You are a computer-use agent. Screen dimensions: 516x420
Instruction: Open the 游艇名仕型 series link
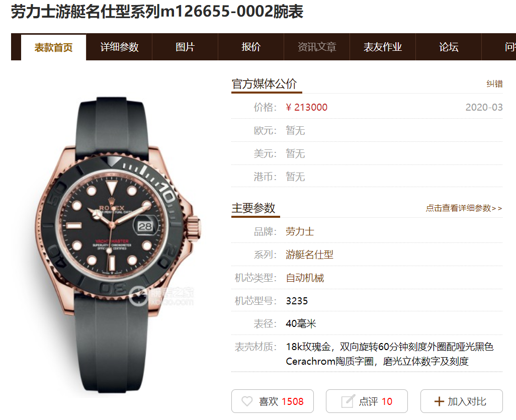point(309,255)
